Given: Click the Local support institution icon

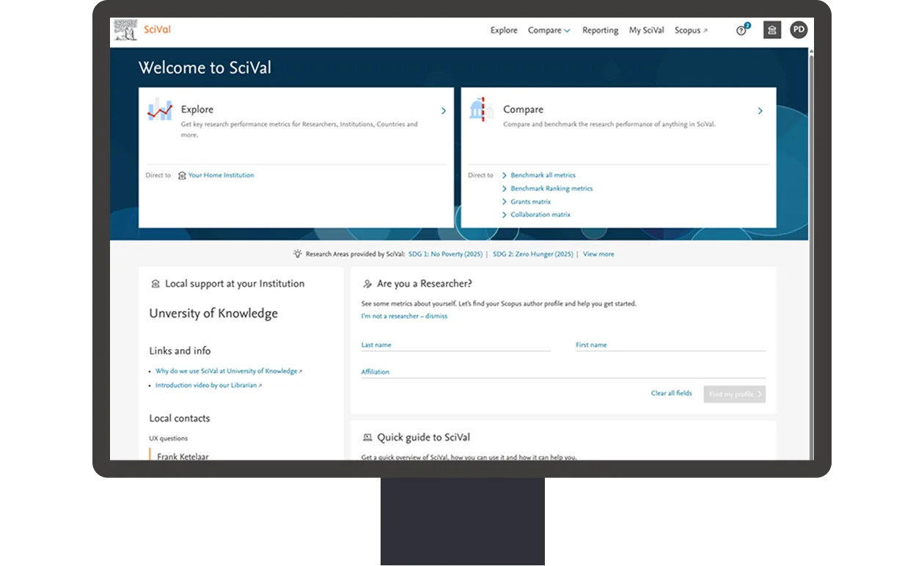Looking at the screenshot, I should click(155, 284).
